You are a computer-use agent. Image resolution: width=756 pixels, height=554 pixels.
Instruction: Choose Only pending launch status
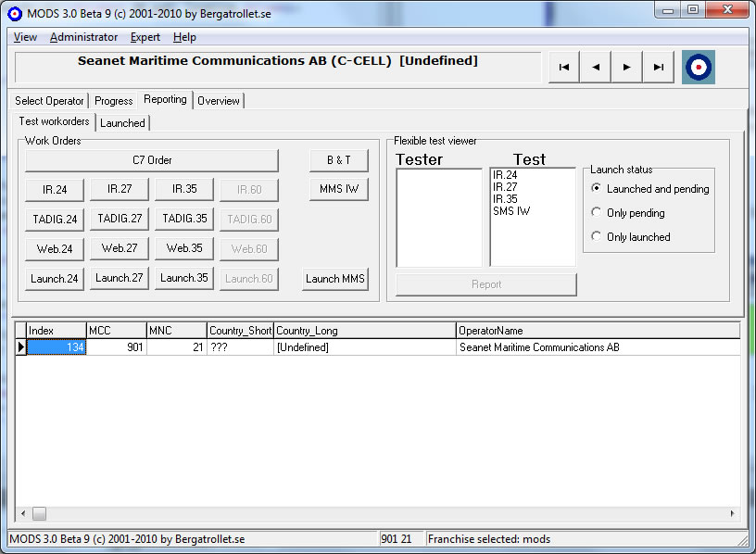(x=597, y=213)
